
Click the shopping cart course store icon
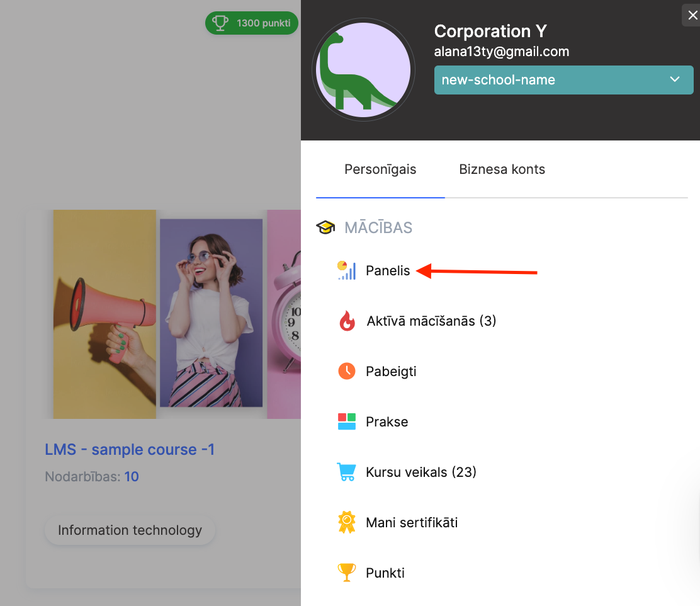[x=347, y=472]
